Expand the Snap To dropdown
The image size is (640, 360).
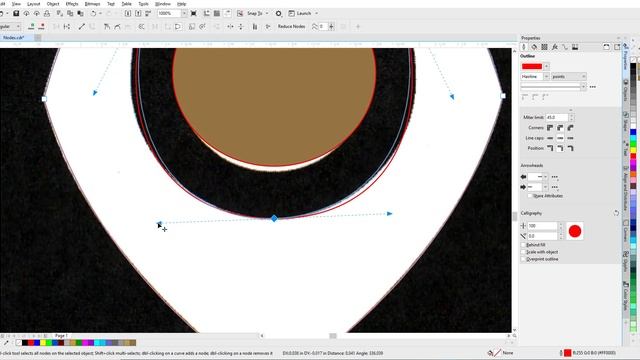(x=267, y=13)
